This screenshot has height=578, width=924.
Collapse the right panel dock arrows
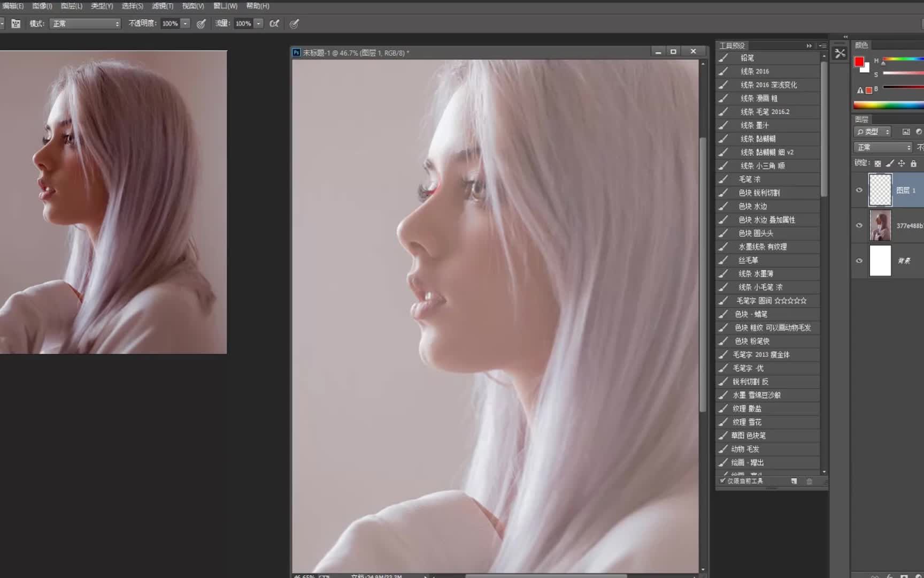pos(845,37)
